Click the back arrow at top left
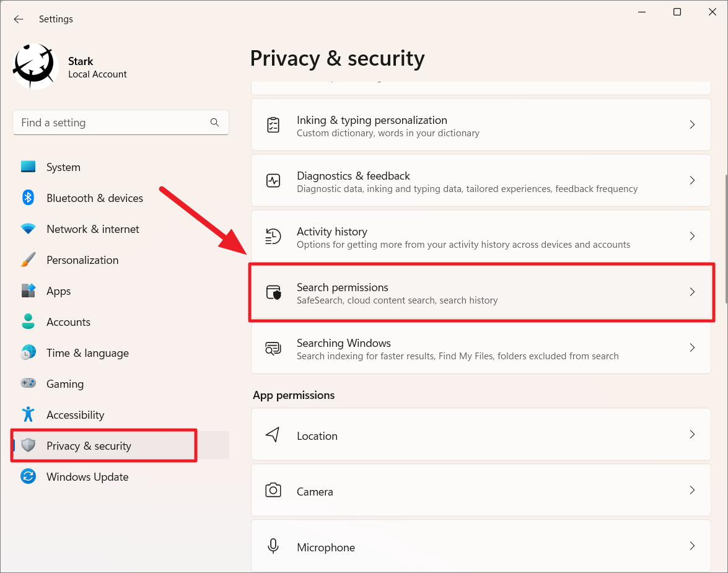Screen dimensions: 728x573 pyautogui.click(x=18, y=19)
